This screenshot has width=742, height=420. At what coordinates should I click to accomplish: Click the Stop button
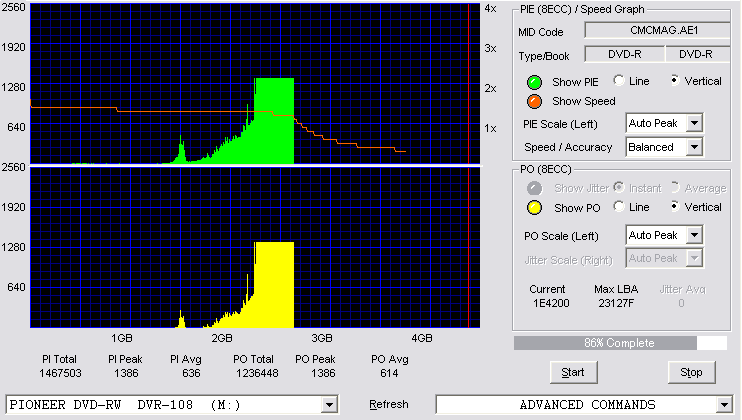tap(691, 372)
